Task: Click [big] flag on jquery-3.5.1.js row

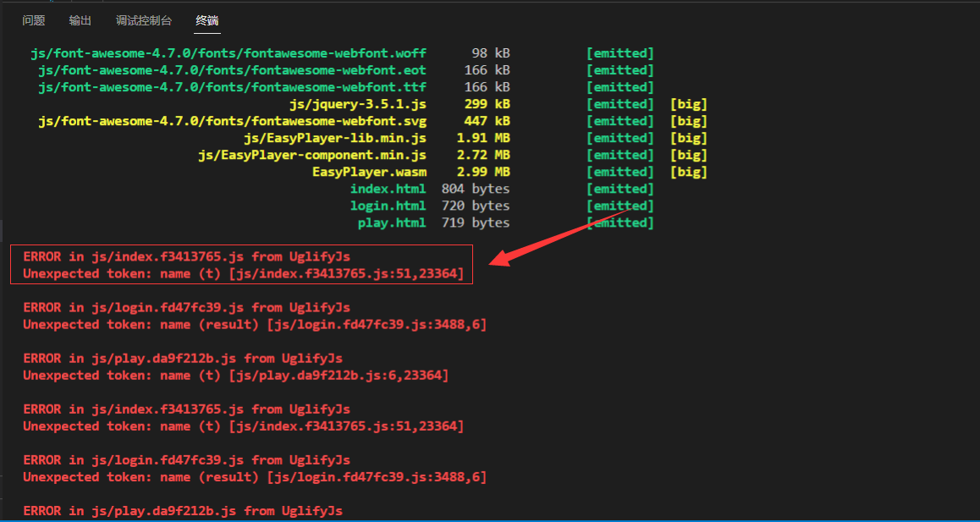Action: pyautogui.click(x=689, y=104)
